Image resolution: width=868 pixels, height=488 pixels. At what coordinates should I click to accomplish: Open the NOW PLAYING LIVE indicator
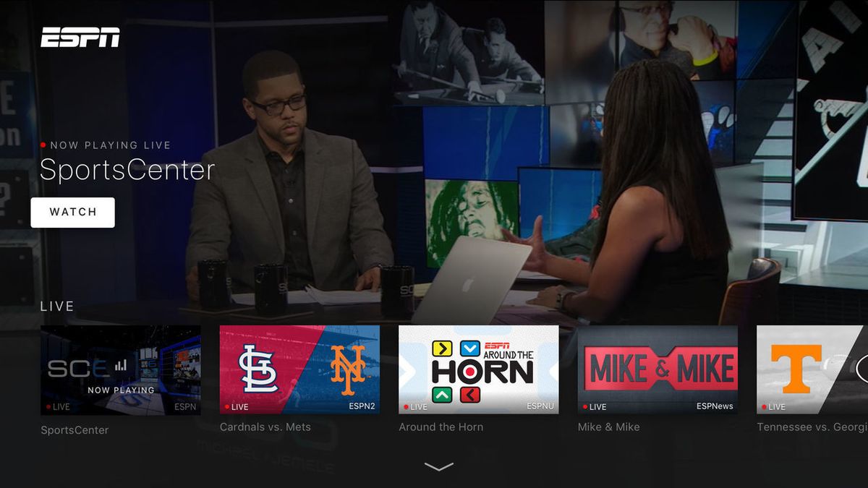click(109, 145)
